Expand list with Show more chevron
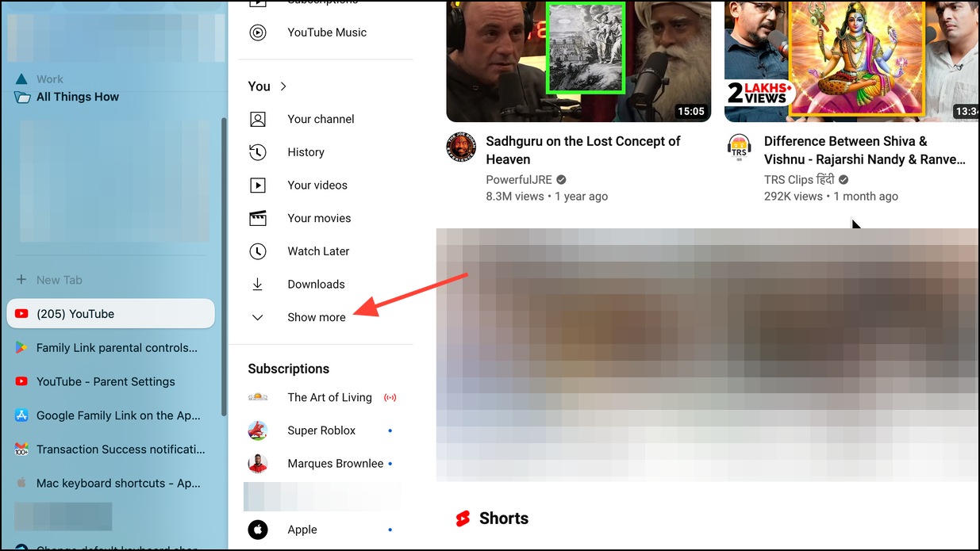 (258, 317)
